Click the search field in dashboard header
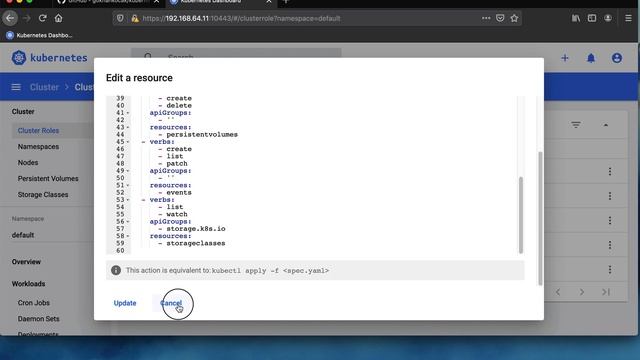This screenshot has width=640, height=360. tap(236, 53)
